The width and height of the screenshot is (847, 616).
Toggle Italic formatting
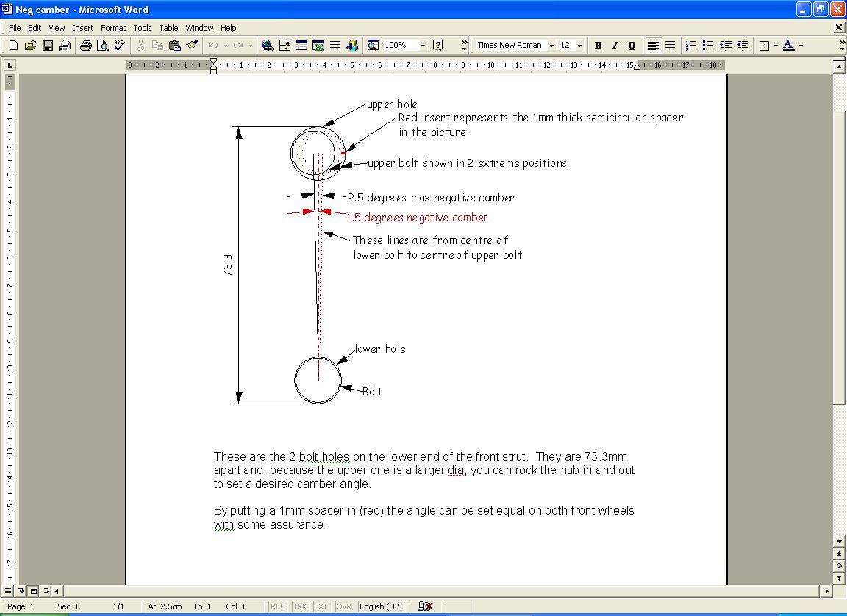pyautogui.click(x=615, y=46)
